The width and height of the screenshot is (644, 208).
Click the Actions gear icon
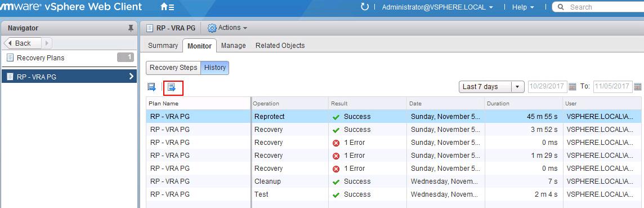click(212, 28)
